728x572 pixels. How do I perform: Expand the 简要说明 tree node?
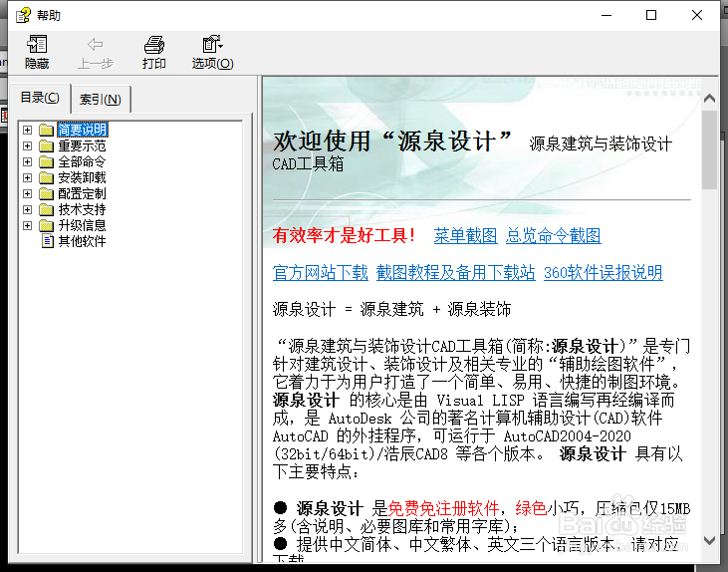tap(28, 130)
